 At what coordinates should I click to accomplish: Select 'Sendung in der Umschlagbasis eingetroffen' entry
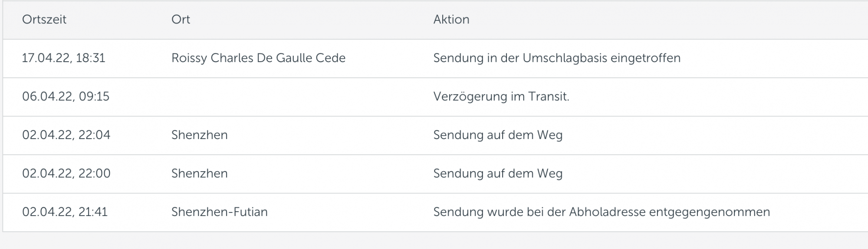[x=556, y=58]
